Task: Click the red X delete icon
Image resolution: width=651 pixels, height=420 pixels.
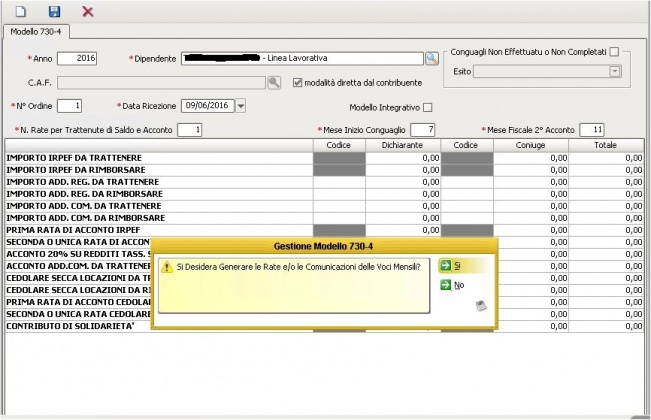Action: 88,11
